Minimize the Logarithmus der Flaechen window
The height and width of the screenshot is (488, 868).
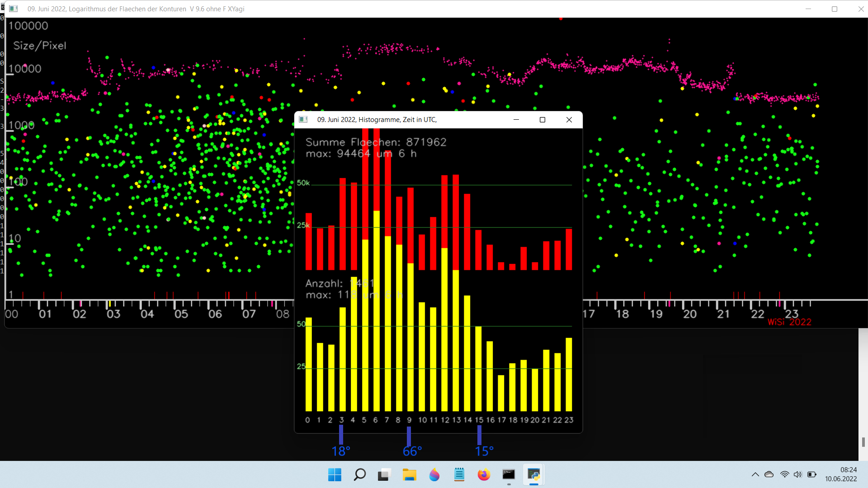click(x=808, y=9)
